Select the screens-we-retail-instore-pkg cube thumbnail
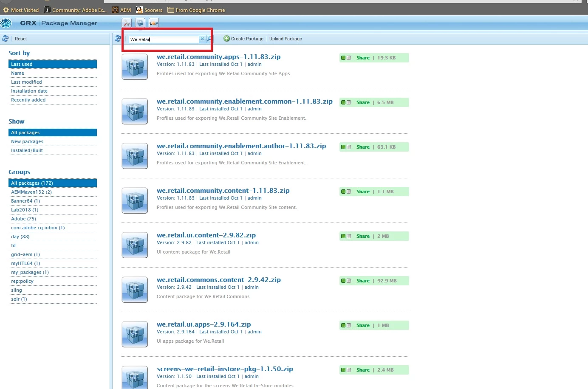The image size is (588, 389). click(135, 378)
